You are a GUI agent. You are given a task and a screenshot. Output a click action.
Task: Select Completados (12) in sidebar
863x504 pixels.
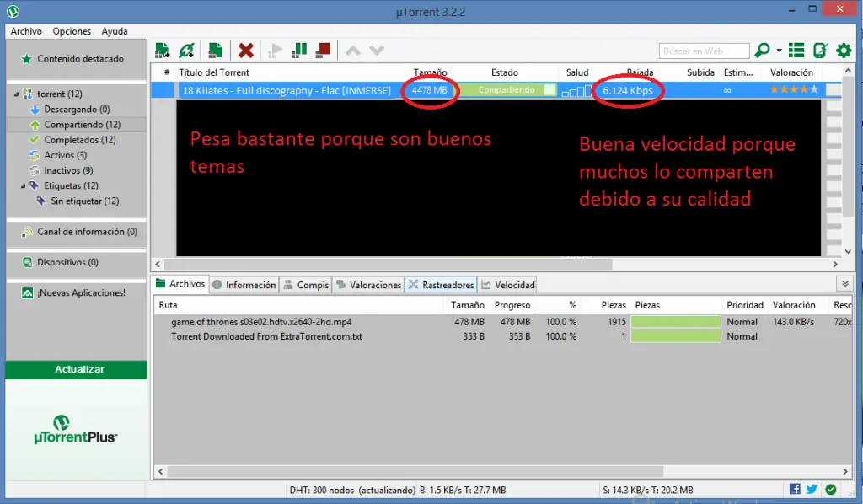point(80,140)
